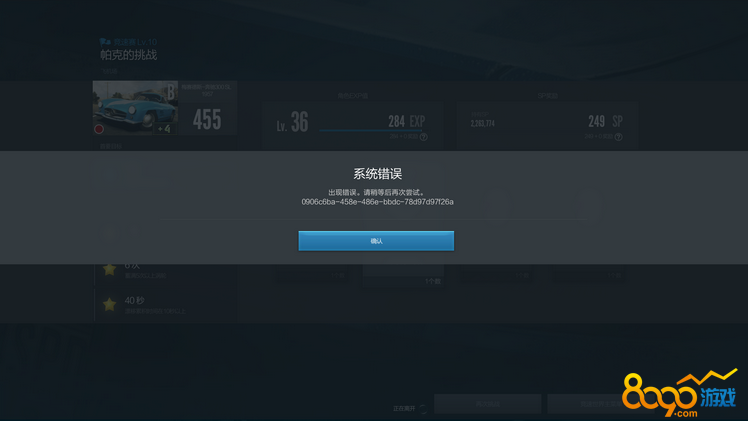Click the red circle icon on car thumbnail

(100, 129)
